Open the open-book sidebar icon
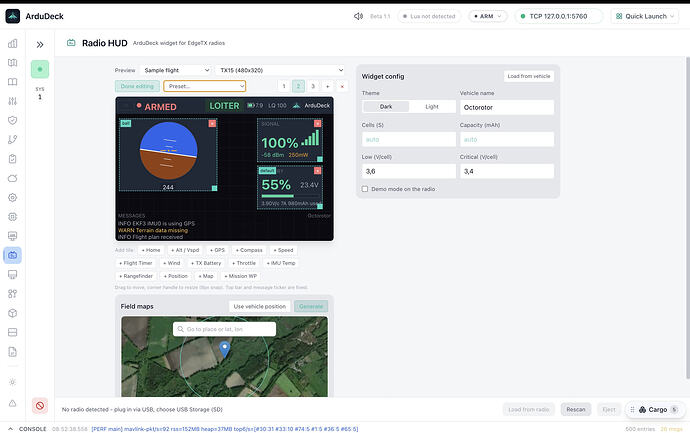Image resolution: width=690 pixels, height=433 pixels. [x=13, y=82]
